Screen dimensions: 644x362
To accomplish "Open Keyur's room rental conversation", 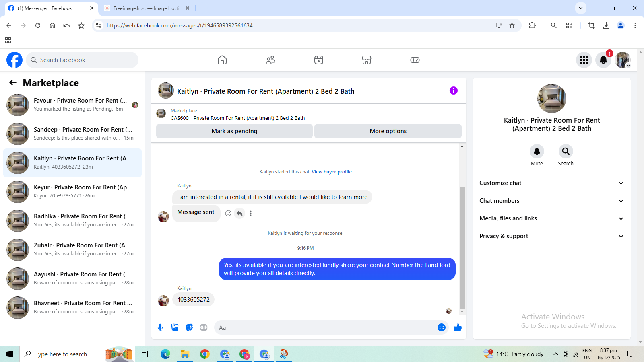I will point(72,192).
